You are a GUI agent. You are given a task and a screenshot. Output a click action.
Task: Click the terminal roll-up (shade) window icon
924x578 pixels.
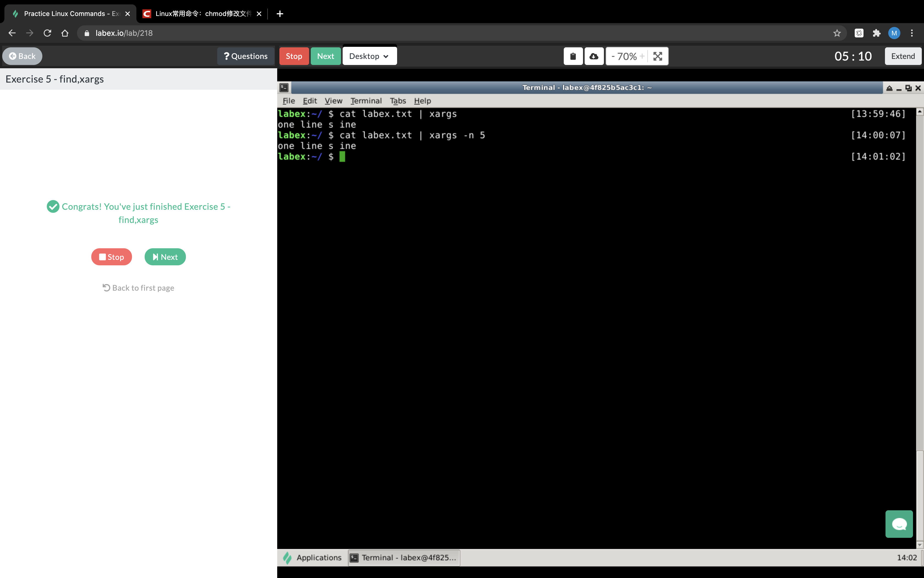point(889,88)
